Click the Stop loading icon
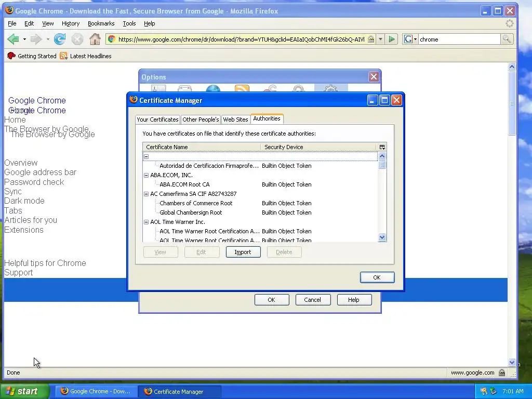 point(77,39)
